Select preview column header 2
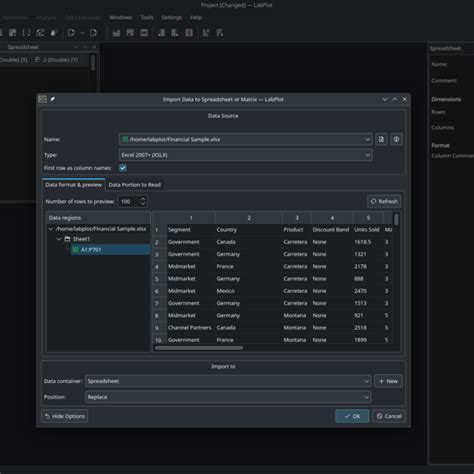 tap(249, 218)
